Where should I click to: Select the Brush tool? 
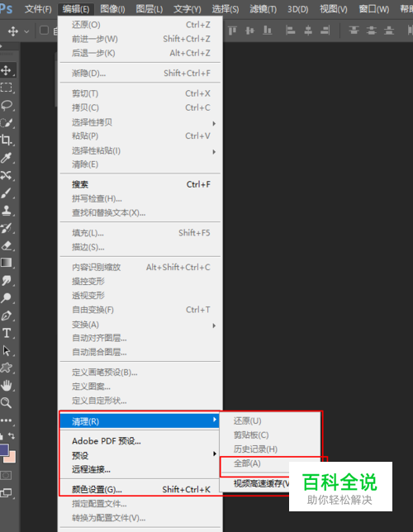(6, 192)
